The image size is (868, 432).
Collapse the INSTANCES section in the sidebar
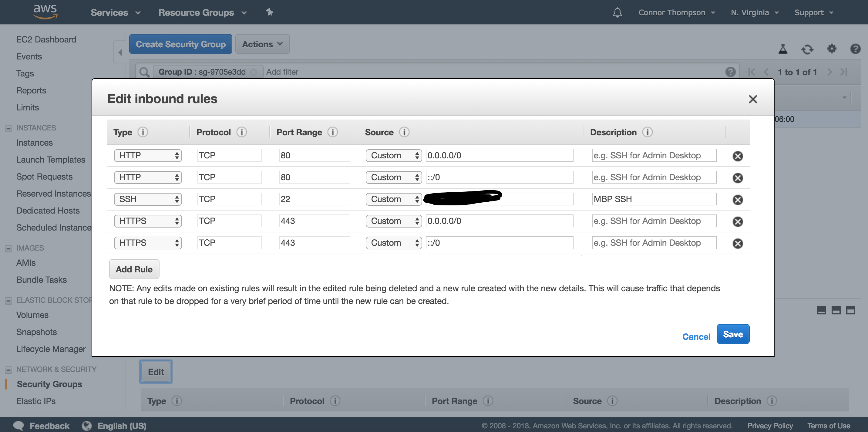[x=8, y=128]
